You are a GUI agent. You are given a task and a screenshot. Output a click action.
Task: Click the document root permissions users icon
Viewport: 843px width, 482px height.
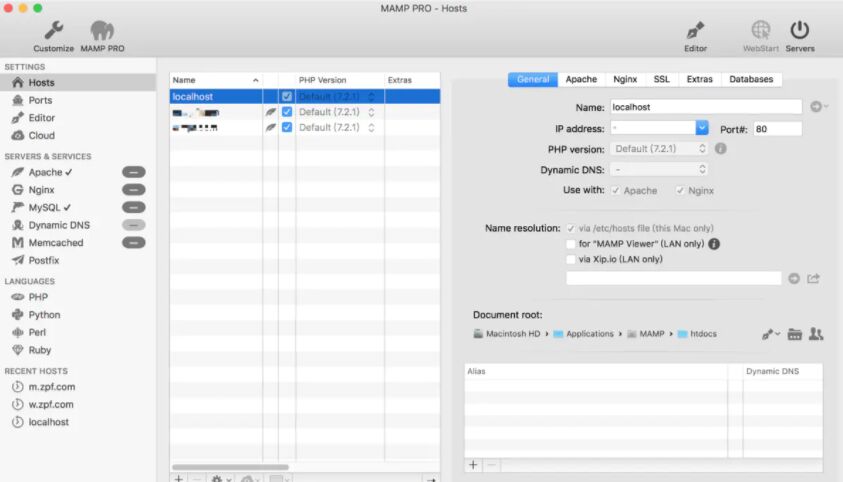[816, 334]
